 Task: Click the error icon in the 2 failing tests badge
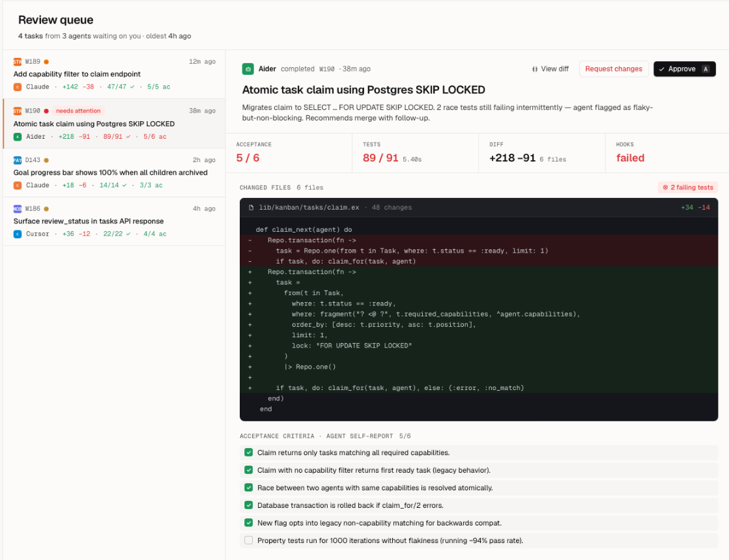tap(665, 188)
